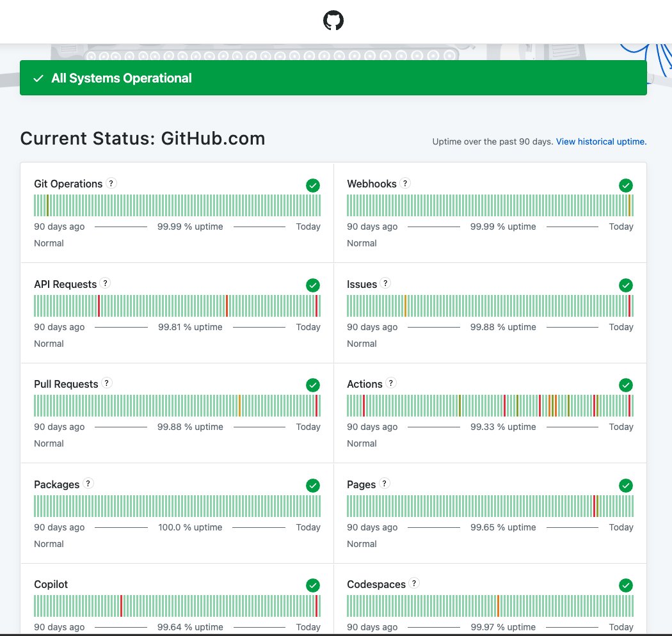Click Normal status under Actions

[362, 443]
